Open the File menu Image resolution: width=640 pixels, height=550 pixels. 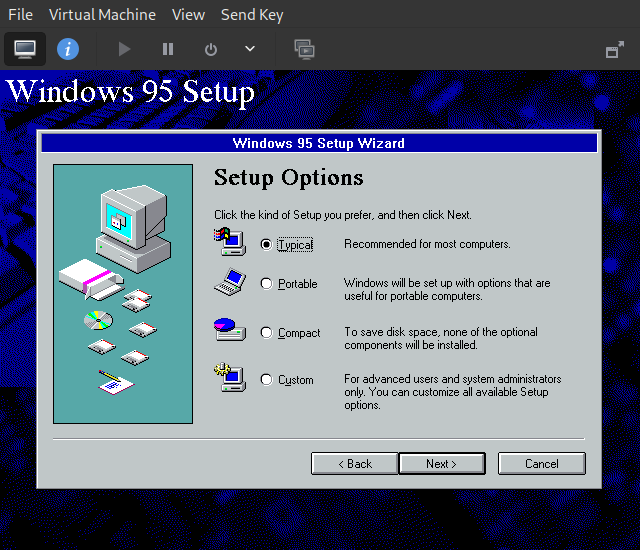click(20, 15)
